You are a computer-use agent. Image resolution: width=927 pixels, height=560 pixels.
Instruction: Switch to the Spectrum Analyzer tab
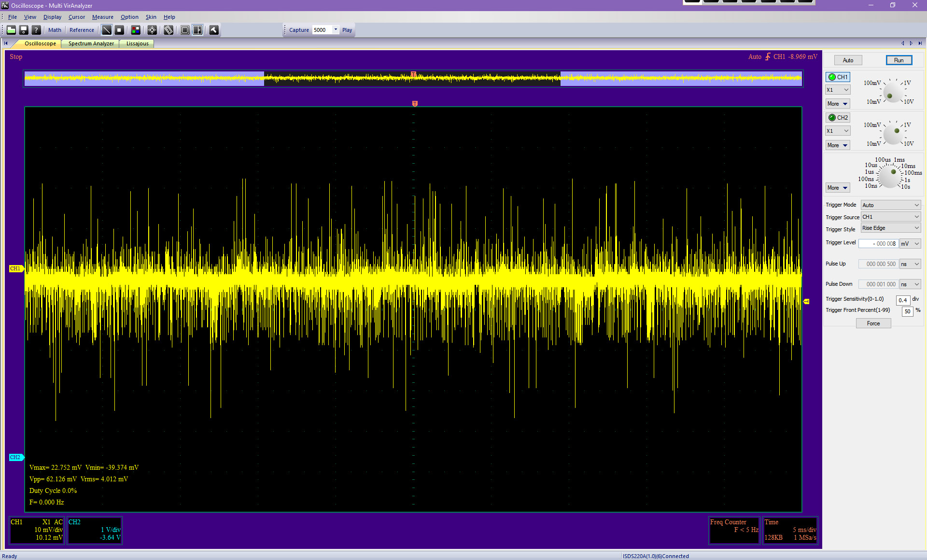coord(91,43)
